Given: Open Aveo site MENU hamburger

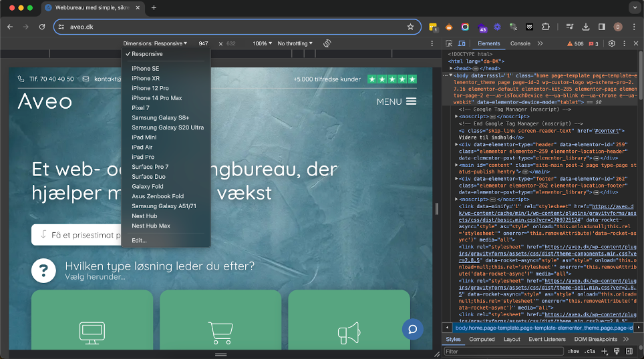Looking at the screenshot, I should (396, 101).
